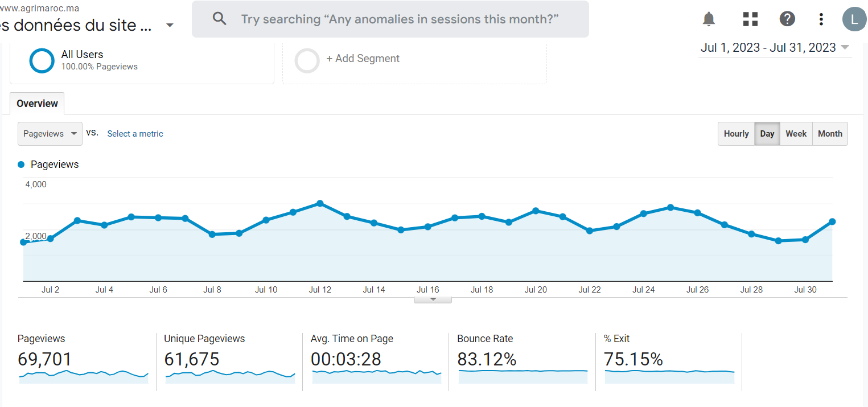Click the Bounce Rate sparkline
The image size is (868, 407).
[x=523, y=376]
